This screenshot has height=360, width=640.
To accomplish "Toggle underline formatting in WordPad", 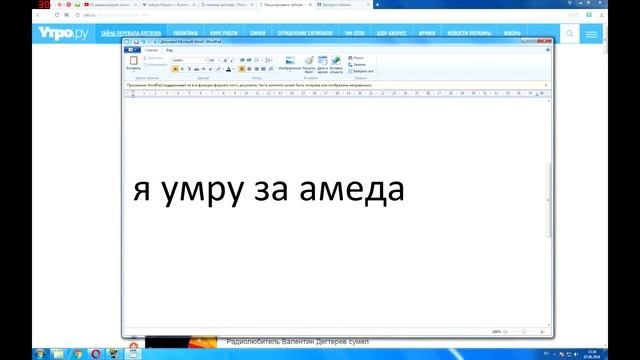I will [189, 69].
